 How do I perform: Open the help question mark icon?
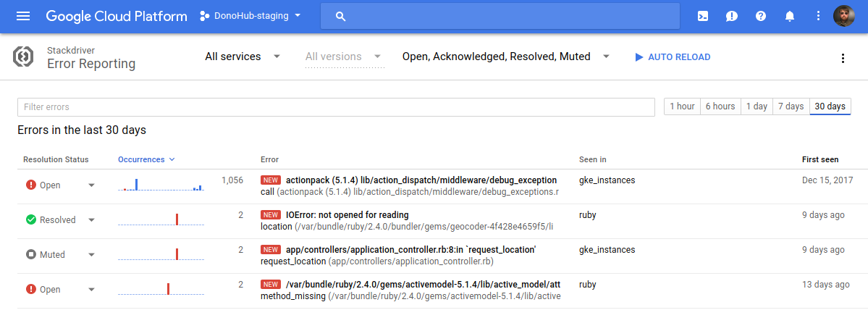(760, 16)
